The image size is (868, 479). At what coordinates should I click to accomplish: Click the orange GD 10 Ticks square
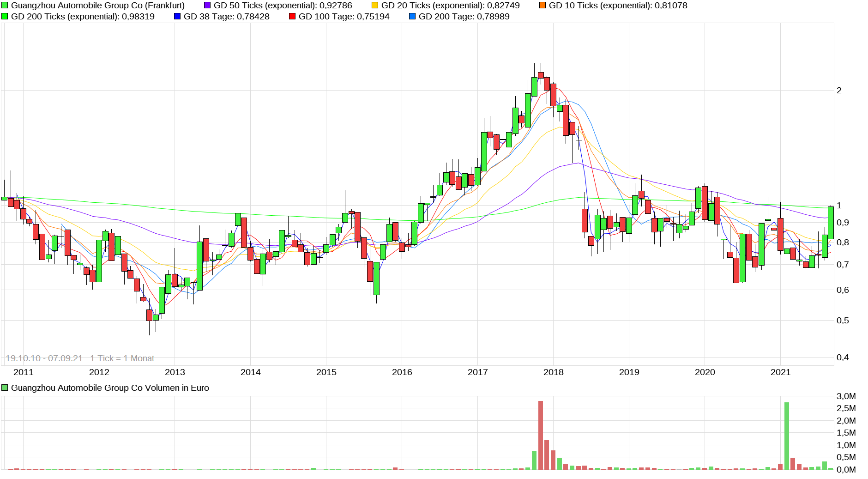tap(543, 6)
